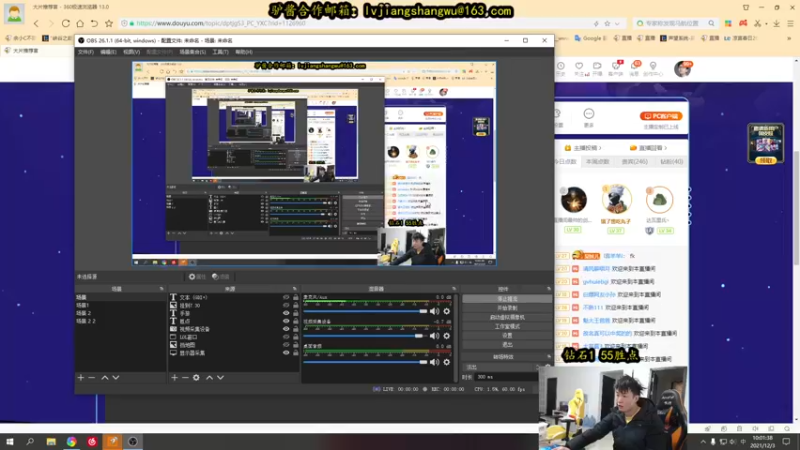Show hidden system tray icons
This screenshot has width=800, height=450.
click(x=703, y=441)
